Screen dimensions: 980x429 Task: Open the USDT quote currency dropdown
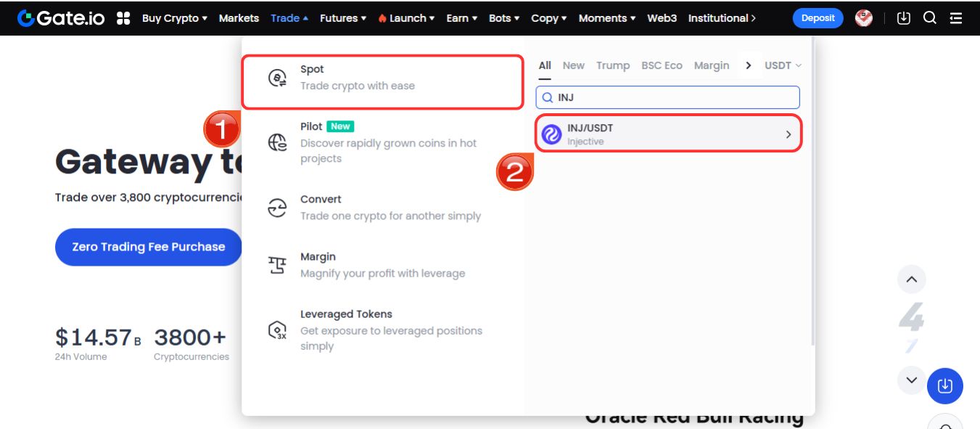pyautogui.click(x=783, y=65)
